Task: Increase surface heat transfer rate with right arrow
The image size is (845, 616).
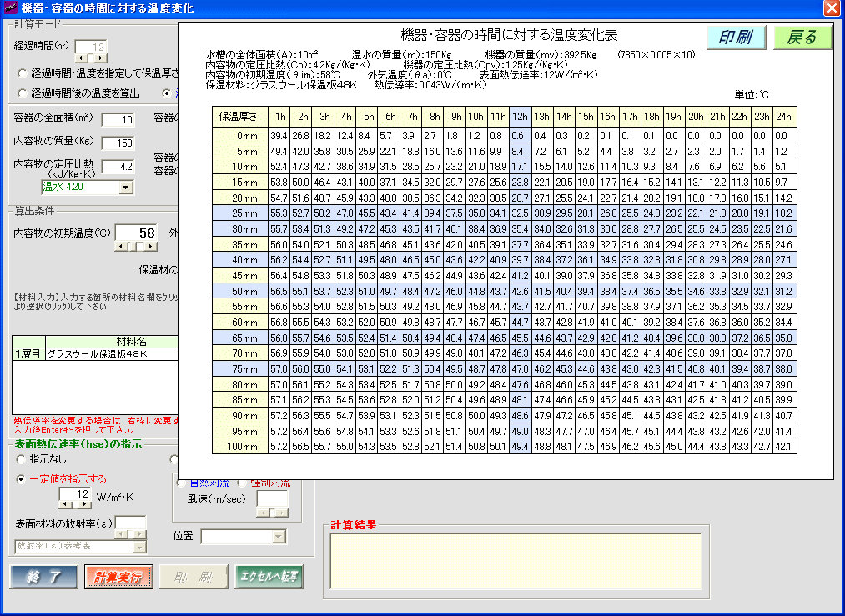Action: (85, 506)
